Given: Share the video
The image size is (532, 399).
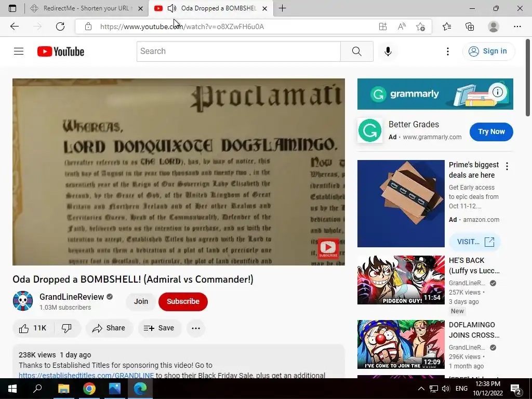Looking at the screenshot, I should (x=109, y=328).
